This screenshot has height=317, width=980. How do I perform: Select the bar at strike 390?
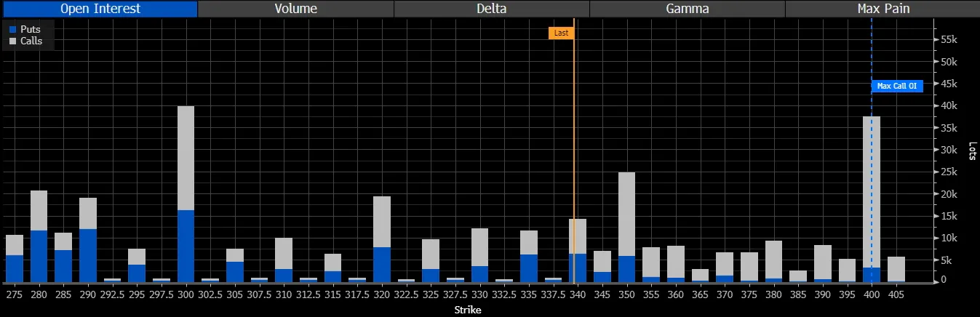coord(822,263)
